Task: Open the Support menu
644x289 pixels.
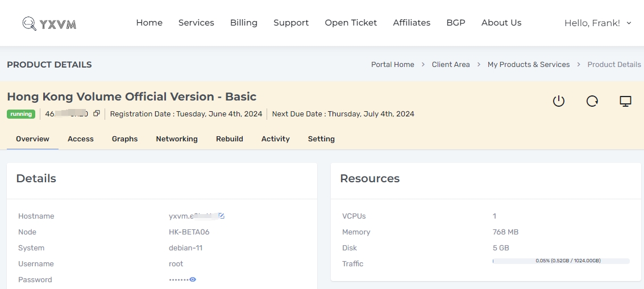Action: pyautogui.click(x=291, y=23)
